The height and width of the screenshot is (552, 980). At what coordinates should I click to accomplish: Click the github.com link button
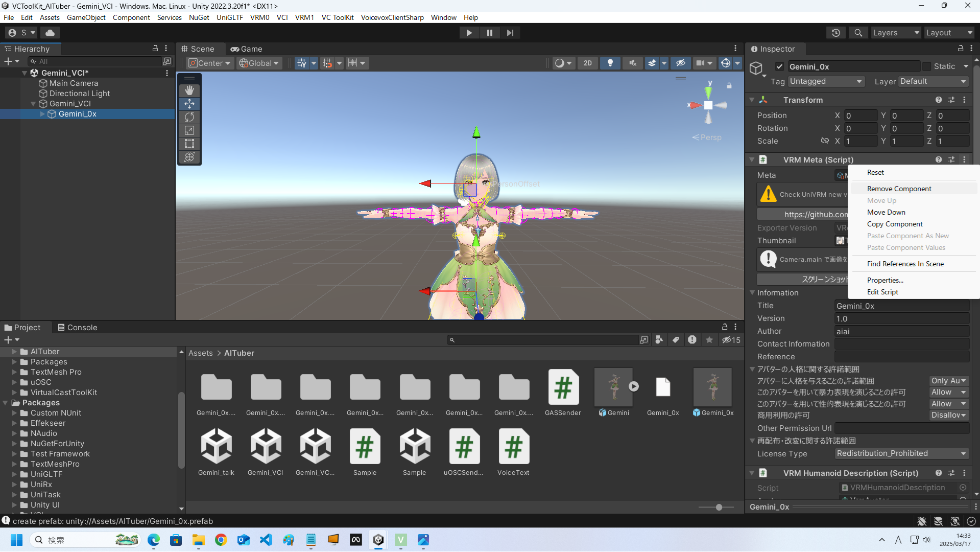click(802, 215)
